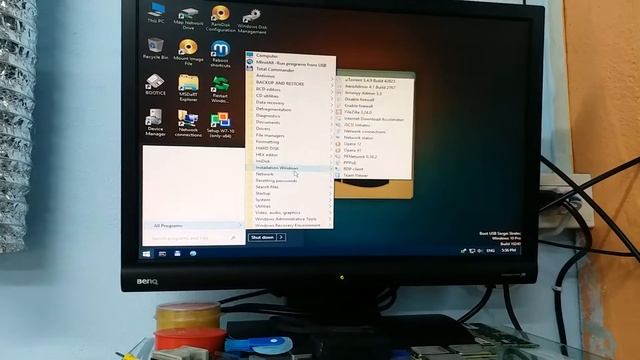This screenshot has width=640, height=360.
Task: Click the network tray icon
Action: 472,251
